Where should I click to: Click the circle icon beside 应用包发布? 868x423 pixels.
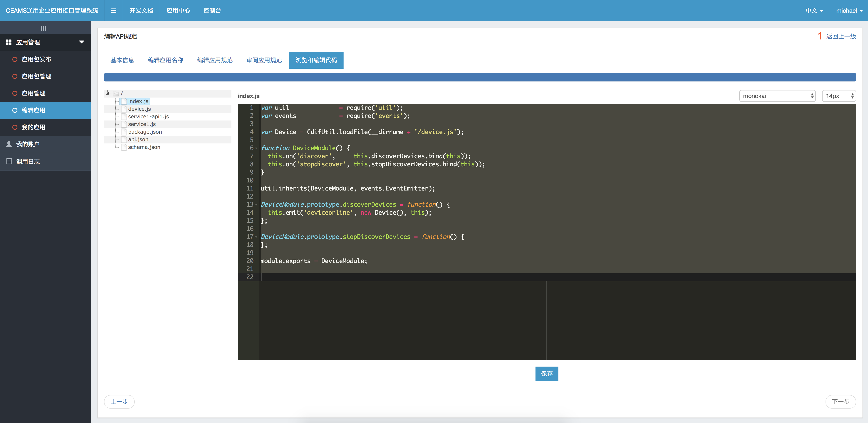point(15,59)
